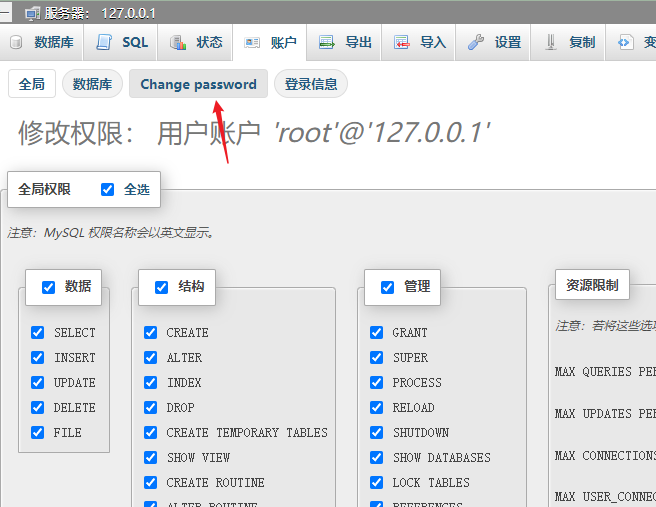The width and height of the screenshot is (656, 507).
Task: Uncheck the CREATE privilege
Action: coord(151,333)
